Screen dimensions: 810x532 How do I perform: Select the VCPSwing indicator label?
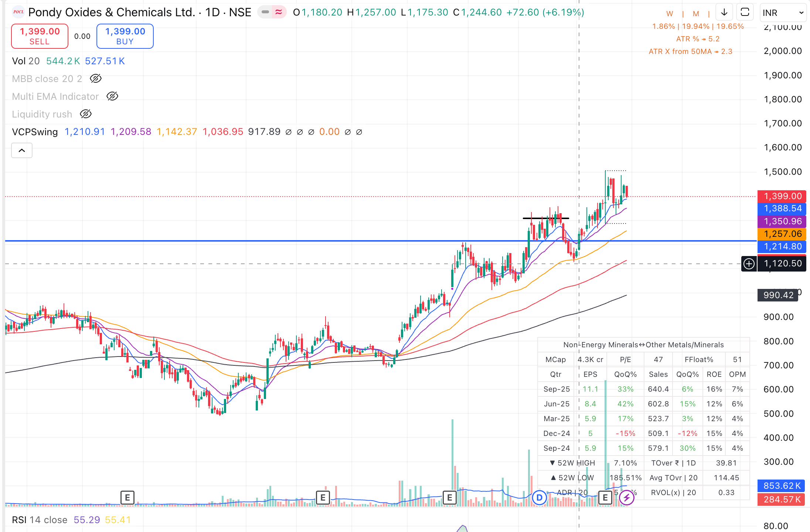coord(35,132)
